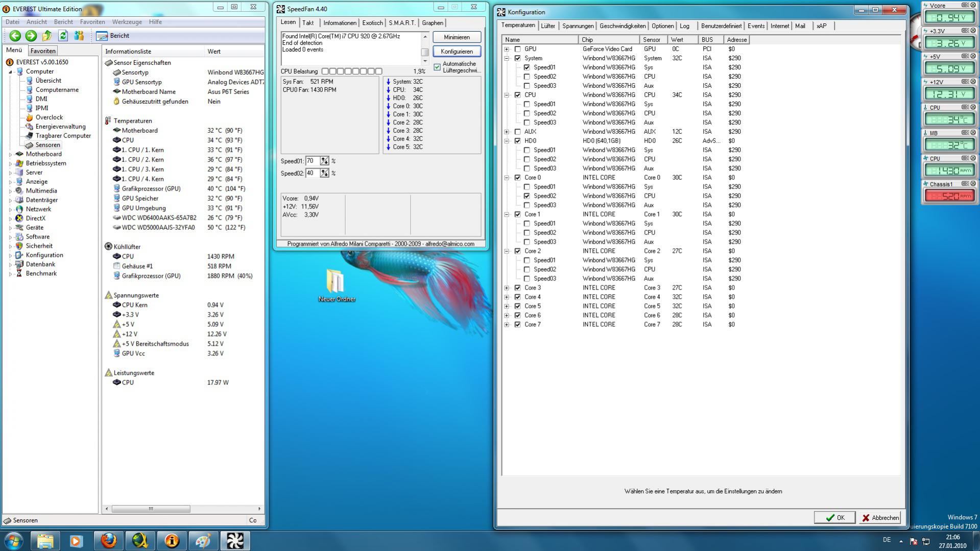Expand the AUX node in Konfiguration list
Screen dimensions: 980x551
[507, 132]
